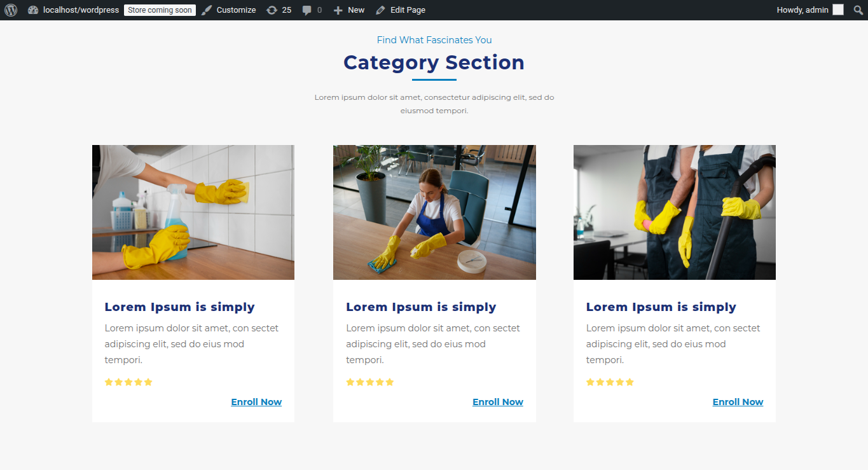Screen dimensions: 868x470
Task: Open comments via speech bubble icon
Action: click(307, 10)
